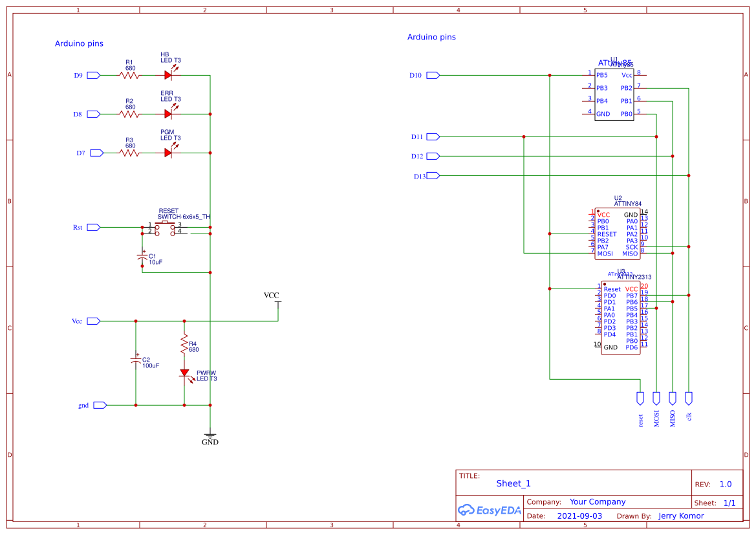Viewport: 756px width, 535px height.
Task: Select the D12 port symbol
Action: click(x=433, y=157)
